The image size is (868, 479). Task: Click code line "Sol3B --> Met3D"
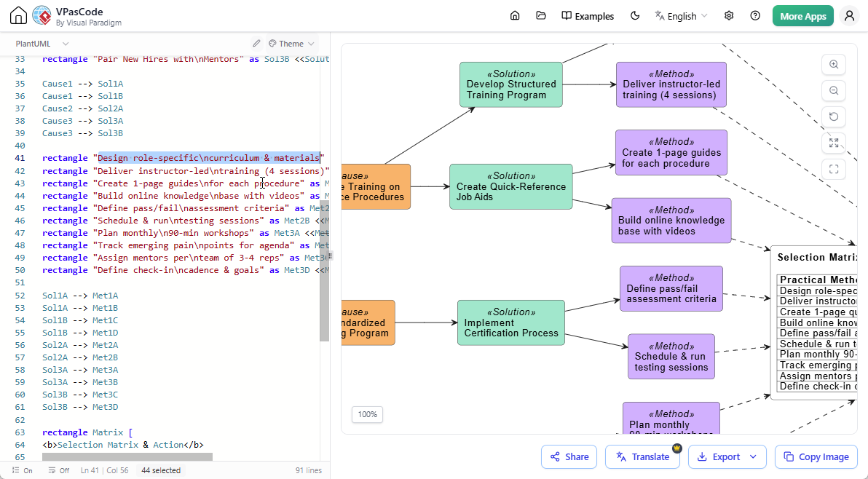coord(80,407)
